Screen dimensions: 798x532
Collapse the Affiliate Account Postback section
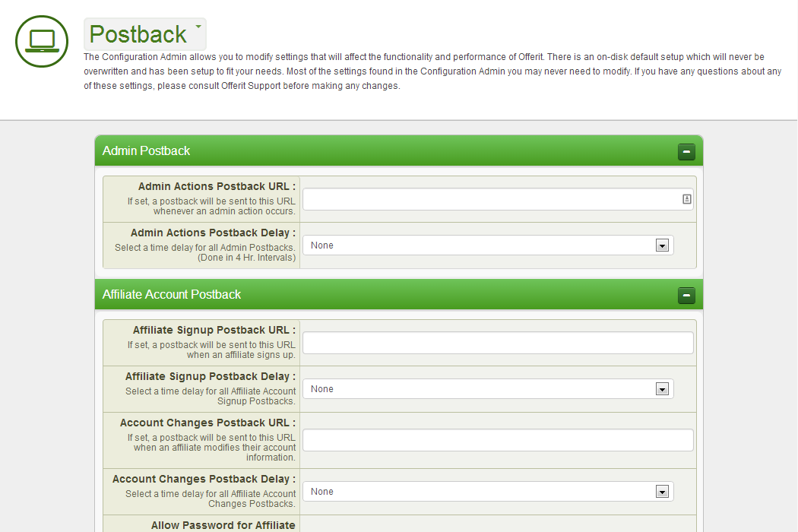pyautogui.click(x=686, y=296)
